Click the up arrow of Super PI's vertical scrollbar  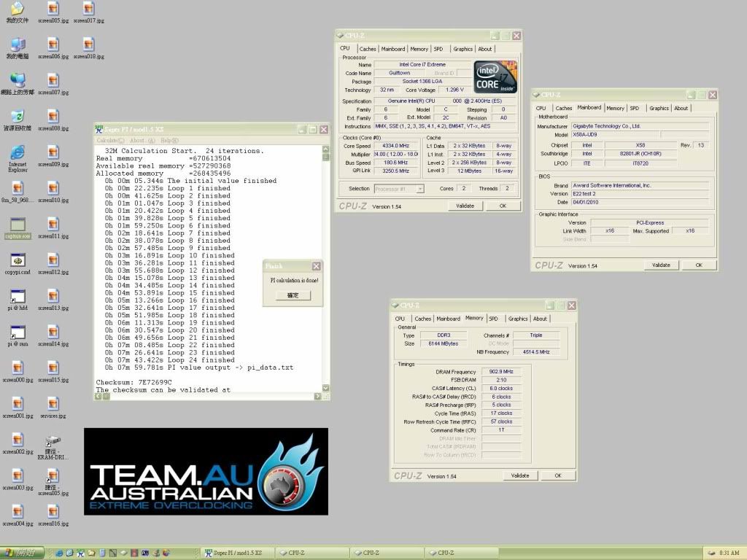[x=326, y=149]
